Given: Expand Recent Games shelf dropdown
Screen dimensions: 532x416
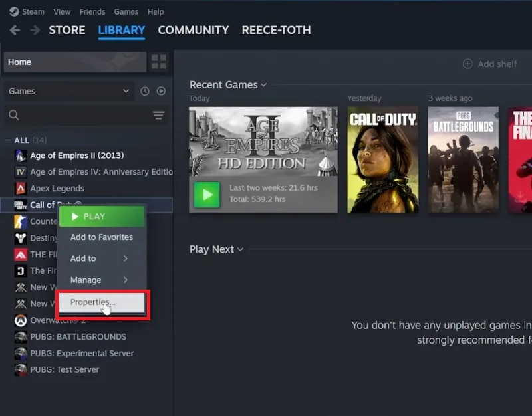Looking at the screenshot, I should tap(263, 85).
